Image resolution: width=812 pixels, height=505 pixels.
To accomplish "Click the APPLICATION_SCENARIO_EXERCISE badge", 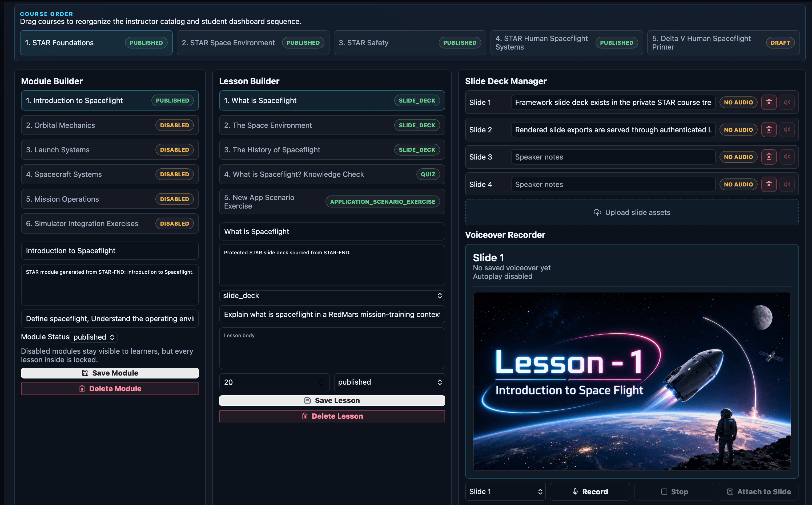I will [383, 201].
